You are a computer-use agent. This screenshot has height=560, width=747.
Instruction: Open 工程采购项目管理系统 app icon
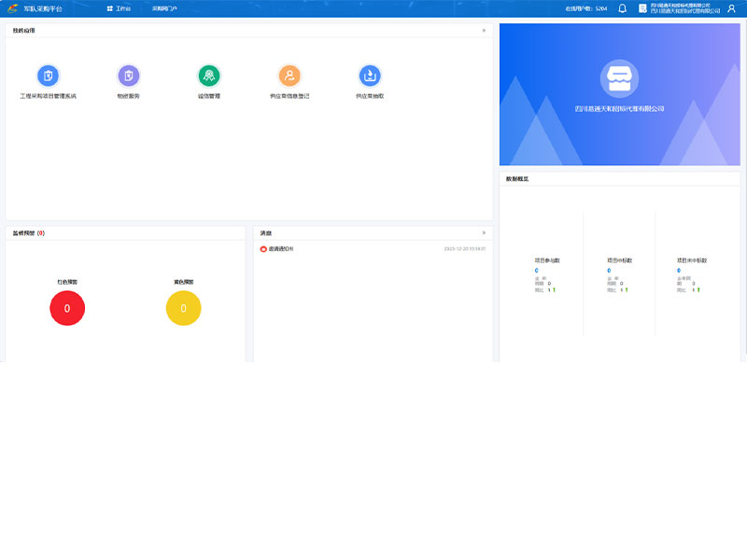click(48, 76)
